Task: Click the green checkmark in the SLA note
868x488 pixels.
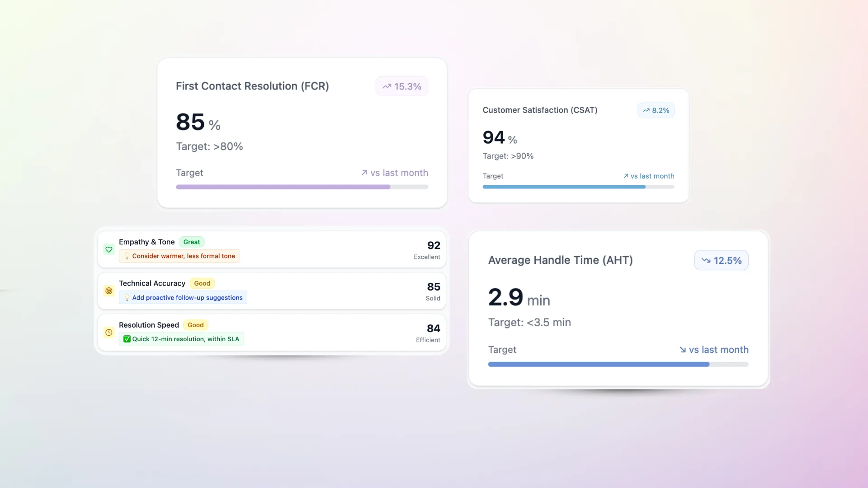Action: [127, 339]
